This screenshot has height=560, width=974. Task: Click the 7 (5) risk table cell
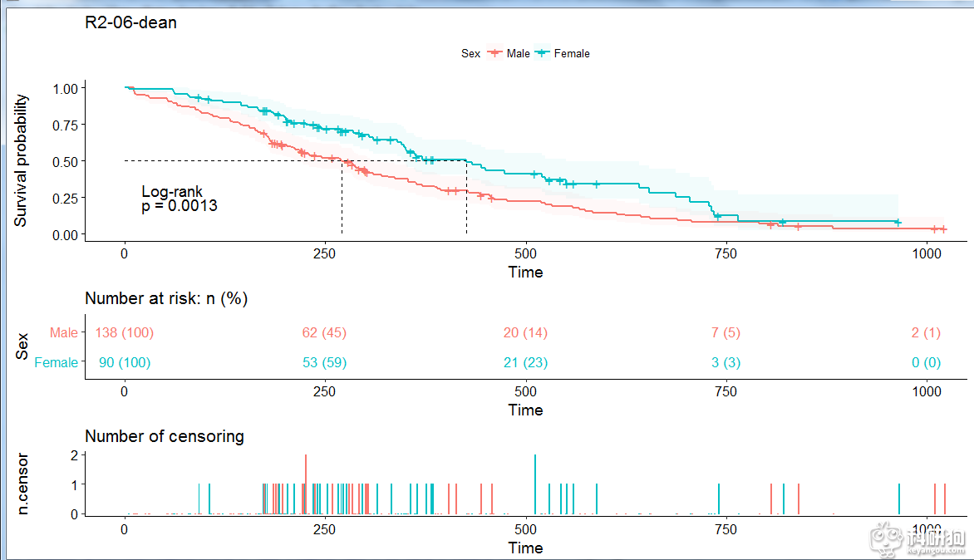[726, 333]
